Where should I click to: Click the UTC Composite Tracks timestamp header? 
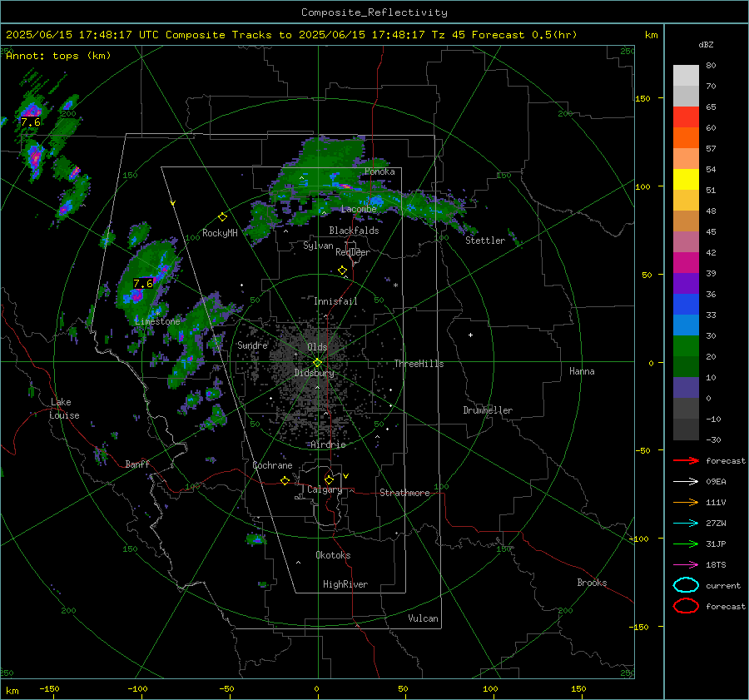click(x=291, y=35)
